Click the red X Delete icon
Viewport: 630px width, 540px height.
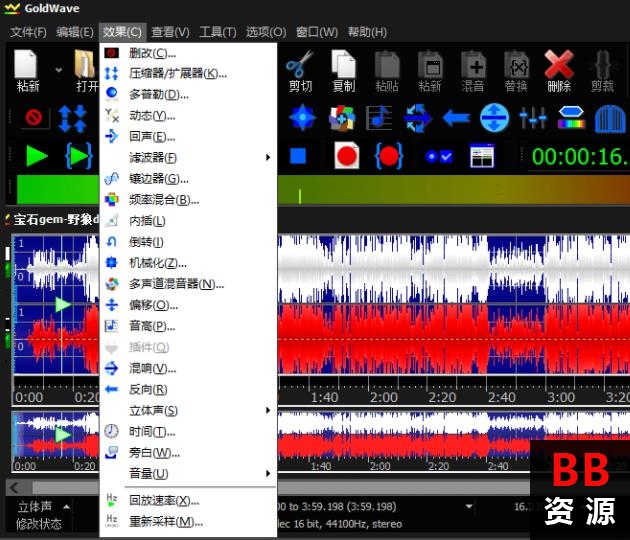point(559,64)
